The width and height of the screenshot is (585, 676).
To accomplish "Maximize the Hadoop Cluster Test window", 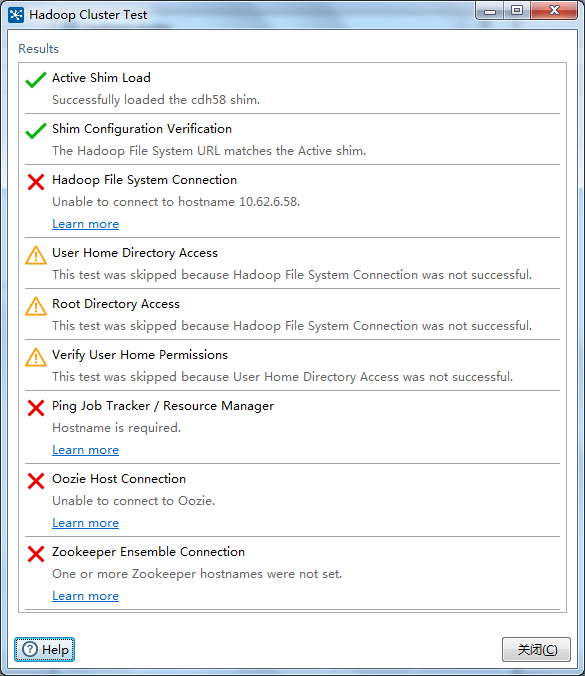I will point(516,10).
